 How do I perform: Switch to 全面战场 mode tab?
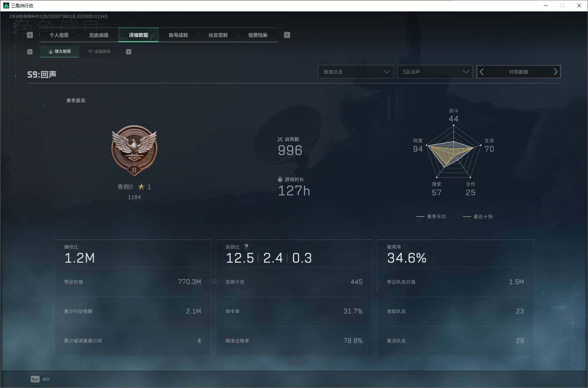pyautogui.click(x=99, y=51)
